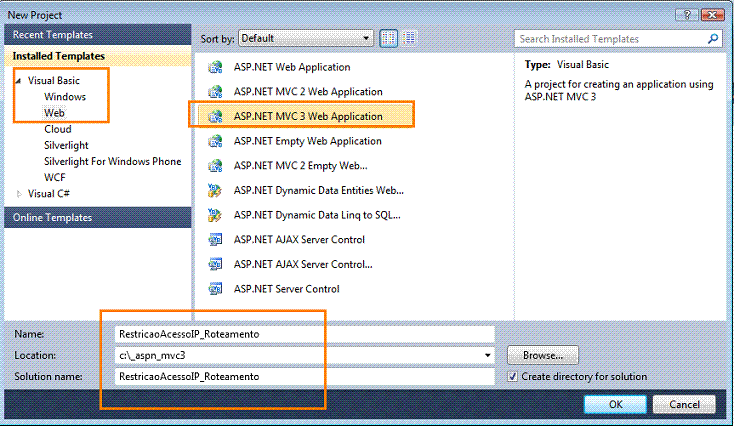
Task: Select the ASP.NET AJAX Server Control template
Action: [299, 240]
